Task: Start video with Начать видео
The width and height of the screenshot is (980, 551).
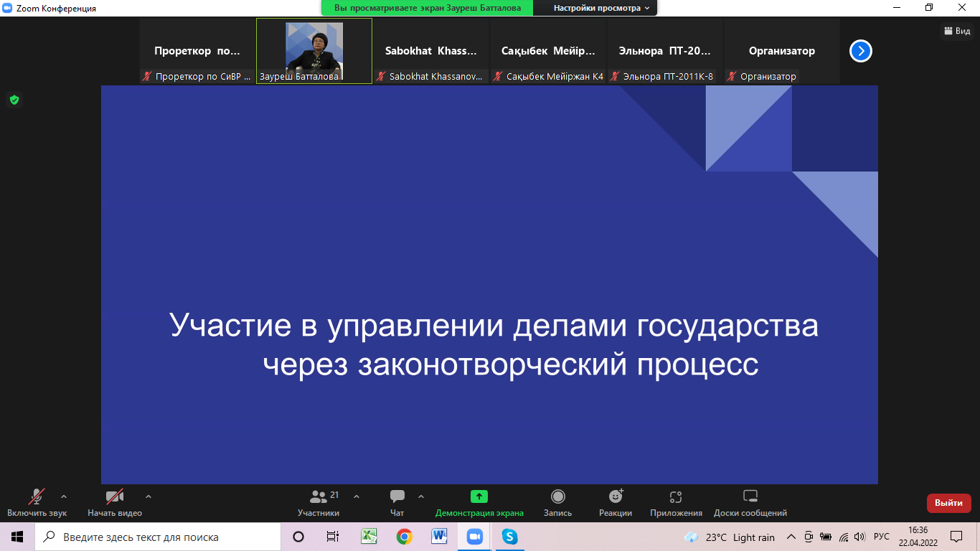Action: pos(115,503)
